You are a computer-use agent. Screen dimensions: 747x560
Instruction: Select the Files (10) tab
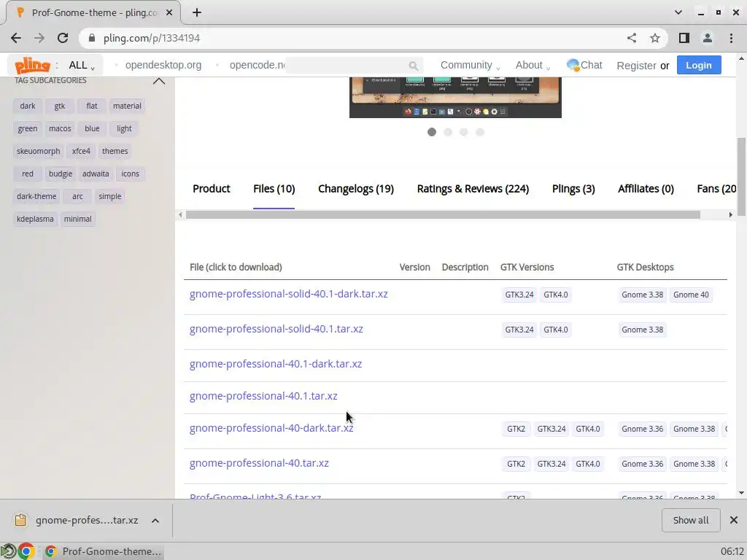point(274,189)
